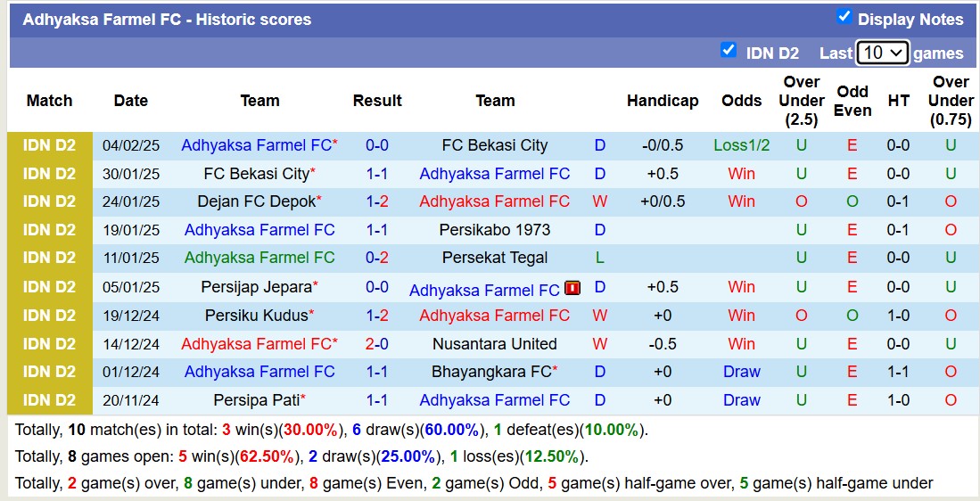Toggle the Display Notes checkbox

[x=844, y=17]
